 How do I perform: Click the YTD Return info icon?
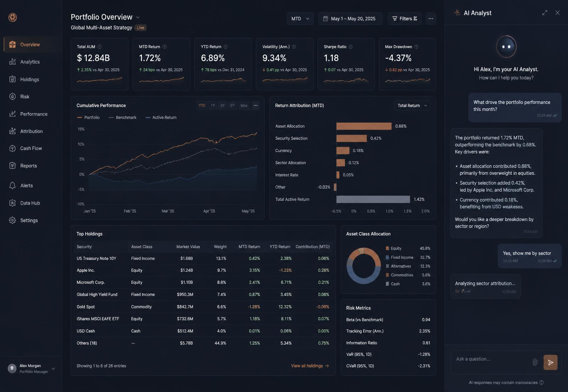click(x=225, y=47)
